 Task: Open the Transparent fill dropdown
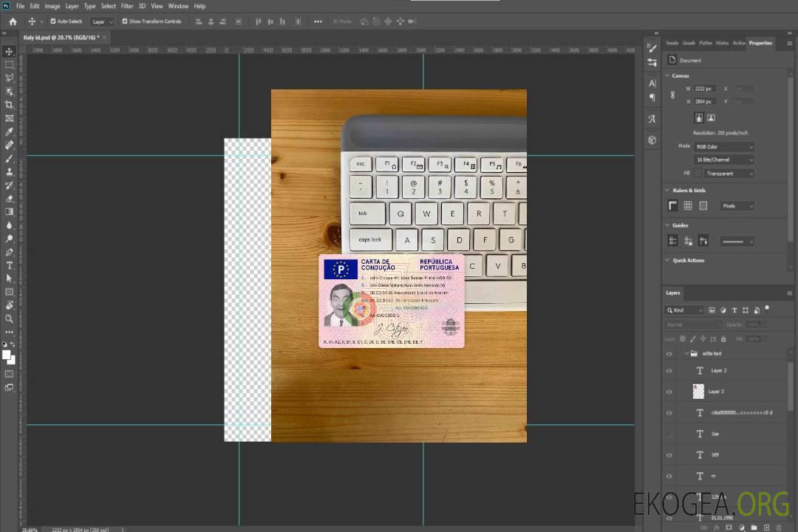point(729,174)
